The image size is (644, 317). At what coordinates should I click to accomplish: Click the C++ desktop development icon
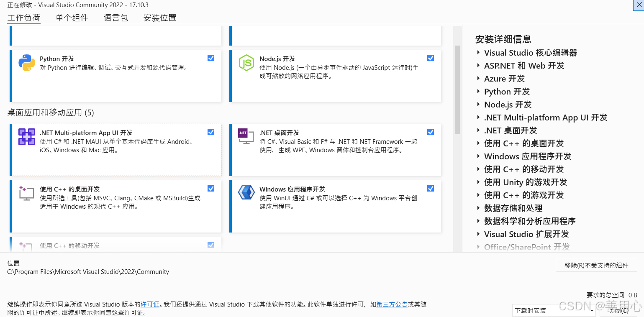[27, 193]
